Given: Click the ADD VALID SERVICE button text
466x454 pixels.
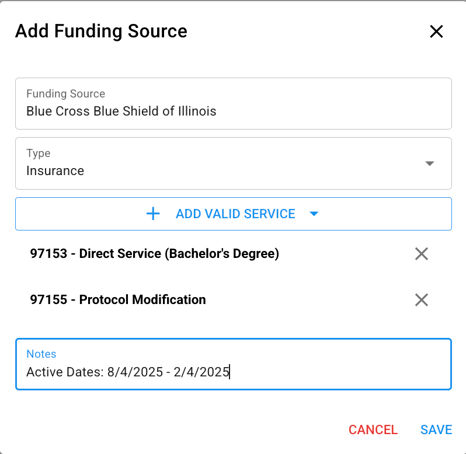Looking at the screenshot, I should tap(235, 214).
